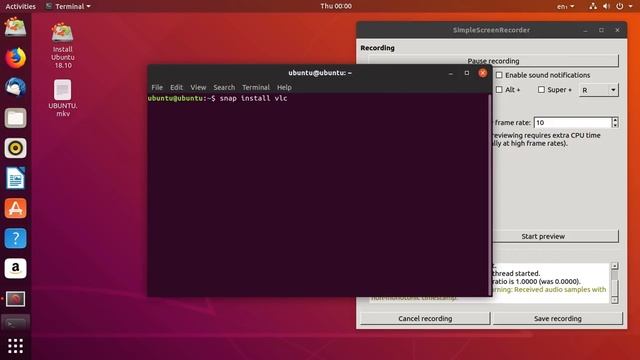Open the Install Ubuntu dock icon
Image resolution: width=640 pixels, height=360 pixels.
[x=16, y=28]
